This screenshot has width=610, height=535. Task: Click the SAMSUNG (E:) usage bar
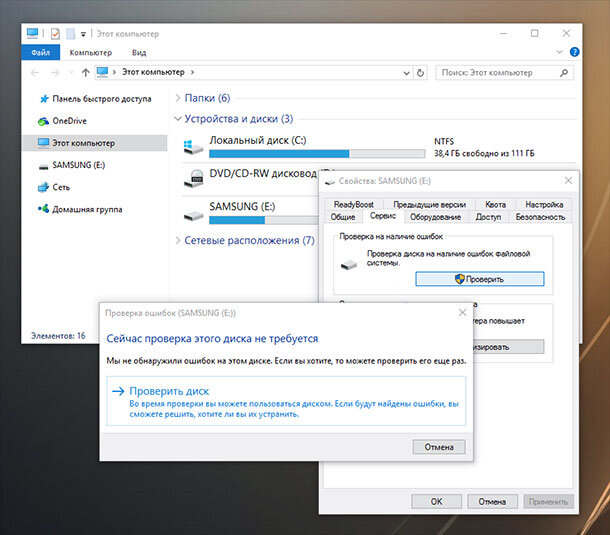tap(263, 220)
